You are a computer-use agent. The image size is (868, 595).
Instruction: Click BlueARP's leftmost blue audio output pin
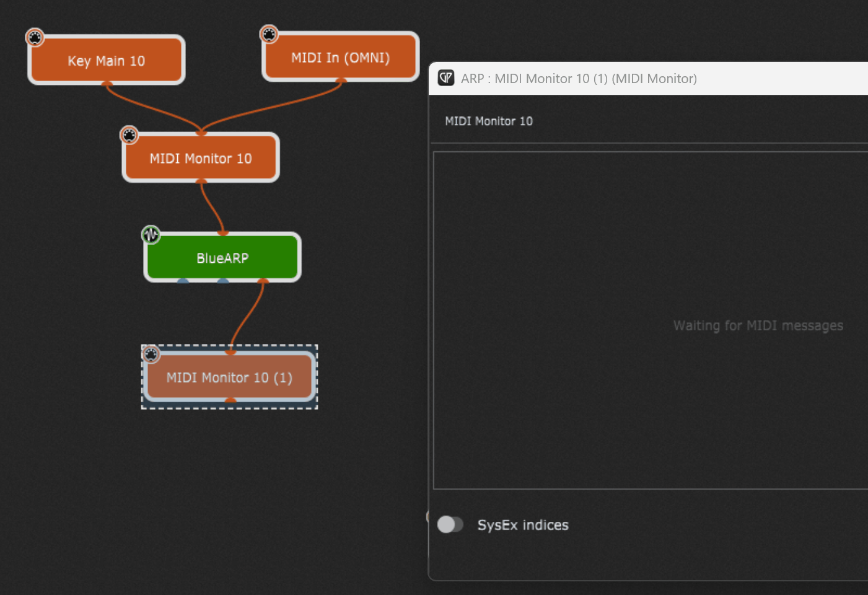(x=183, y=281)
